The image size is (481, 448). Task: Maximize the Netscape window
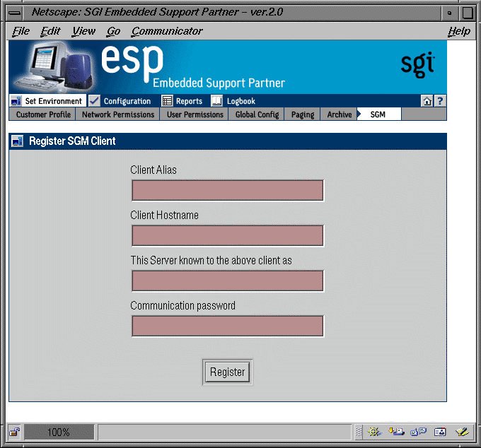[468, 13]
